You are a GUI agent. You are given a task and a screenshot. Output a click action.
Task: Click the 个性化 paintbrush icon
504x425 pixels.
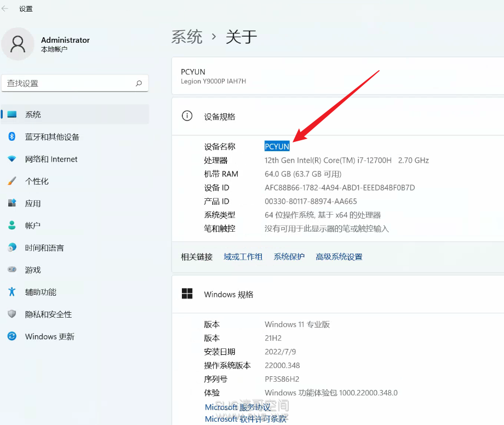pos(12,181)
